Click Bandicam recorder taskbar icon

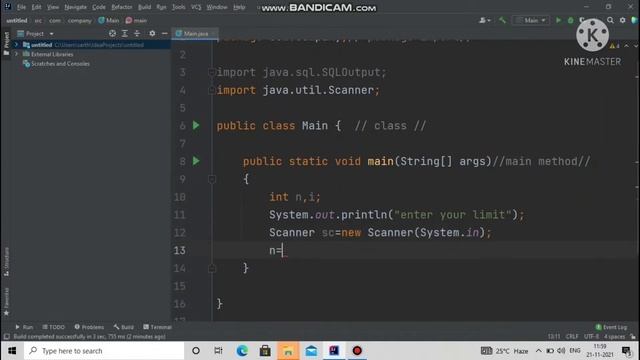357,351
